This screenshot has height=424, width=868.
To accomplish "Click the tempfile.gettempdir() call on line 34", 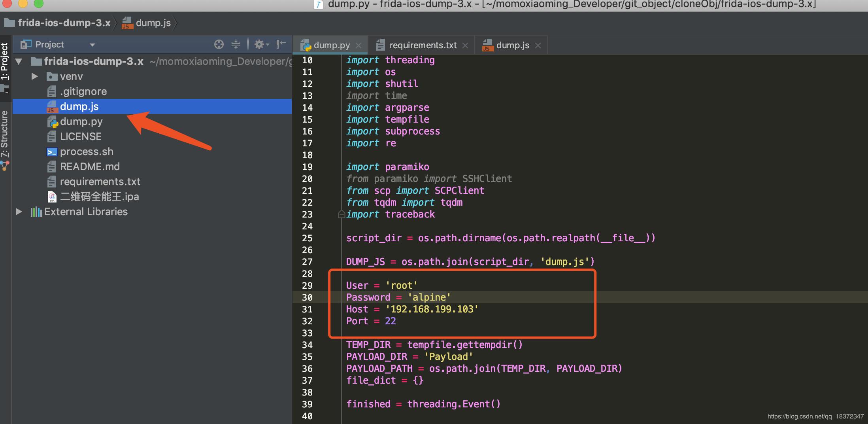I will coord(465,345).
